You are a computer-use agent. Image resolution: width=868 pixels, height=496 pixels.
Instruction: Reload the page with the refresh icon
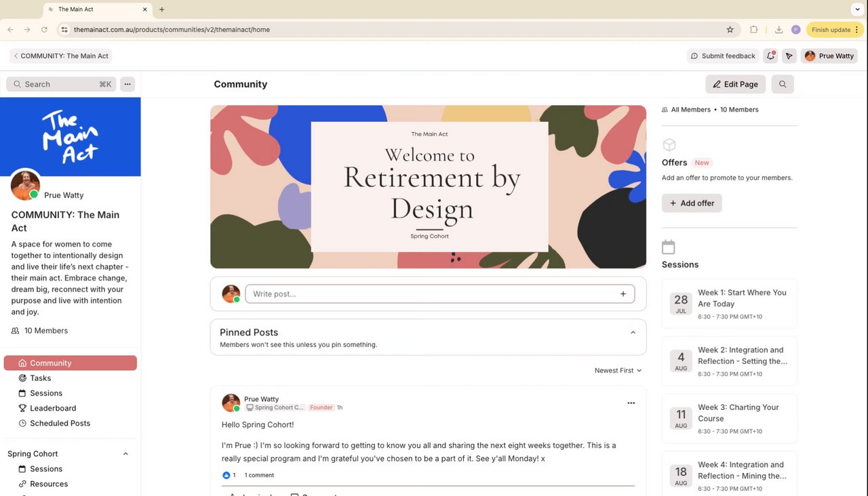point(45,30)
